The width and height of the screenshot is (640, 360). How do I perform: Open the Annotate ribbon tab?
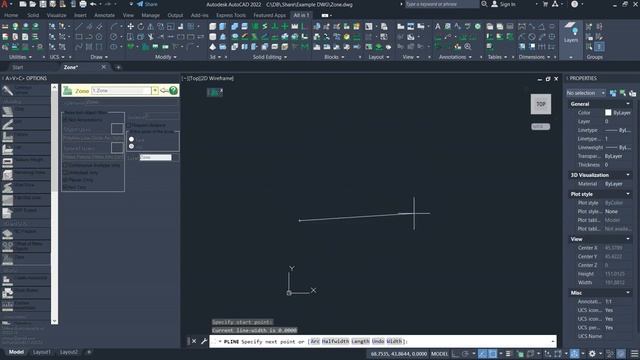click(104, 15)
